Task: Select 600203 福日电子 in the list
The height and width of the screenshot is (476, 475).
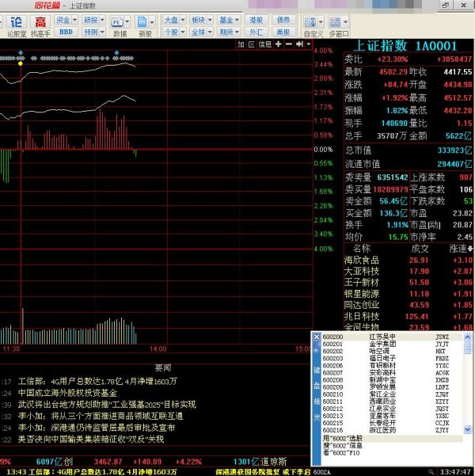Action: (392, 359)
